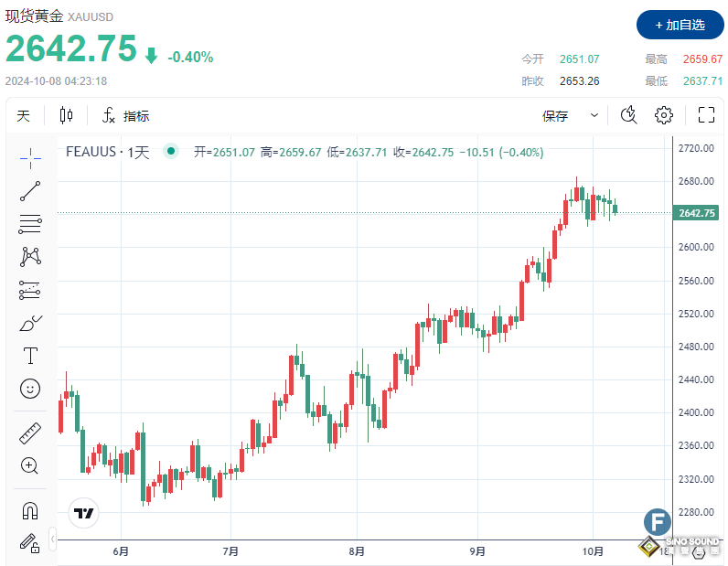Click the 保存 save menu

coord(555,116)
